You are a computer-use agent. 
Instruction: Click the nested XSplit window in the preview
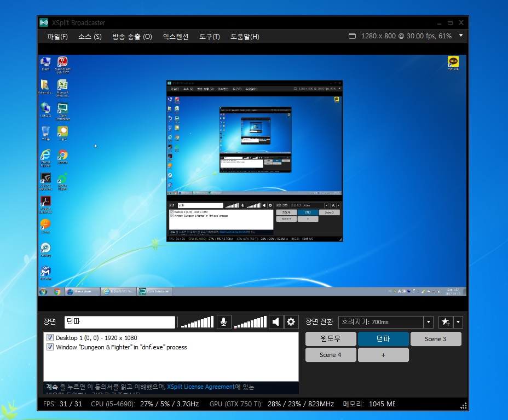pos(255,161)
